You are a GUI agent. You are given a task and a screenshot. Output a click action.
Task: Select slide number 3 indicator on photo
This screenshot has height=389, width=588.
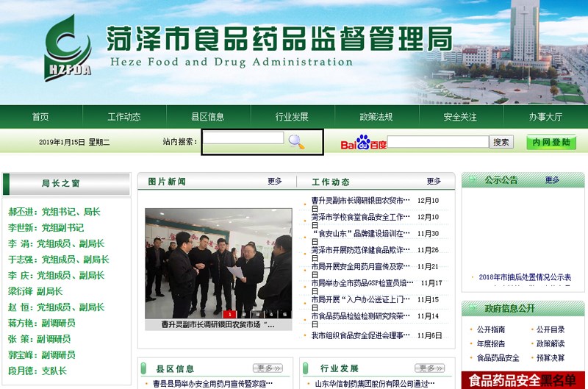(x=258, y=314)
